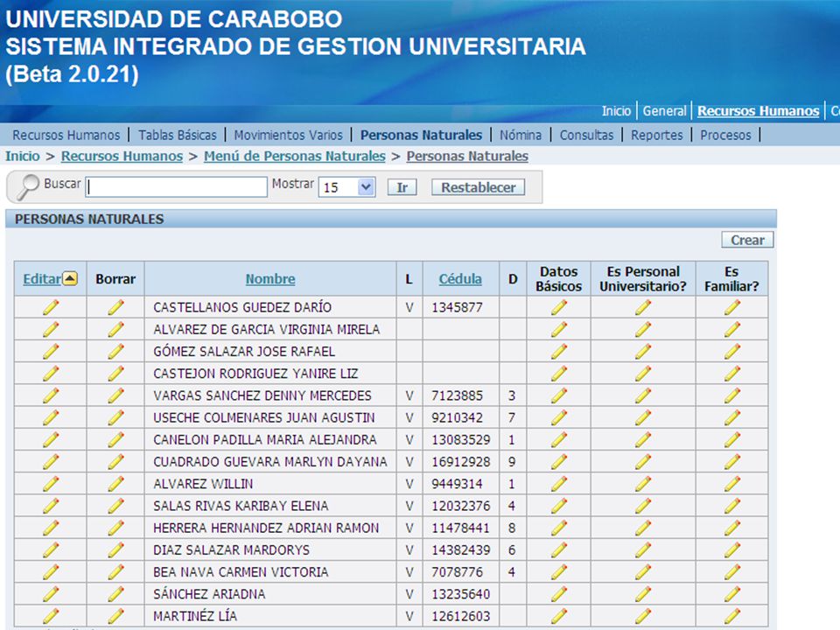Click the search magnifier icon
Image resolution: width=840 pixels, height=630 pixels.
click(x=27, y=187)
